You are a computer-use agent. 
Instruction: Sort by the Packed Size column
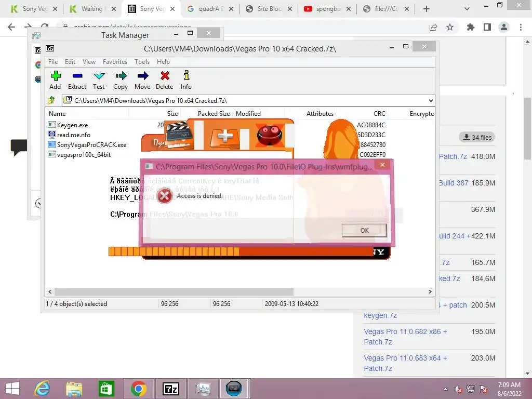pos(214,114)
